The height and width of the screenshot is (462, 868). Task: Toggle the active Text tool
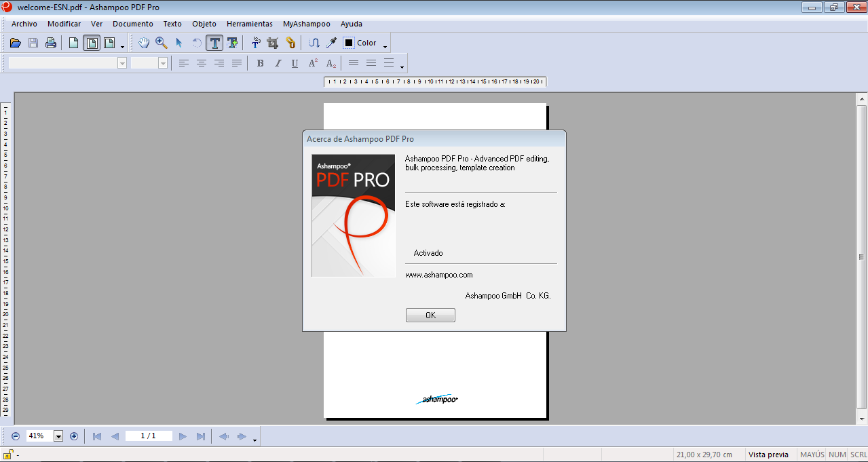(214, 43)
